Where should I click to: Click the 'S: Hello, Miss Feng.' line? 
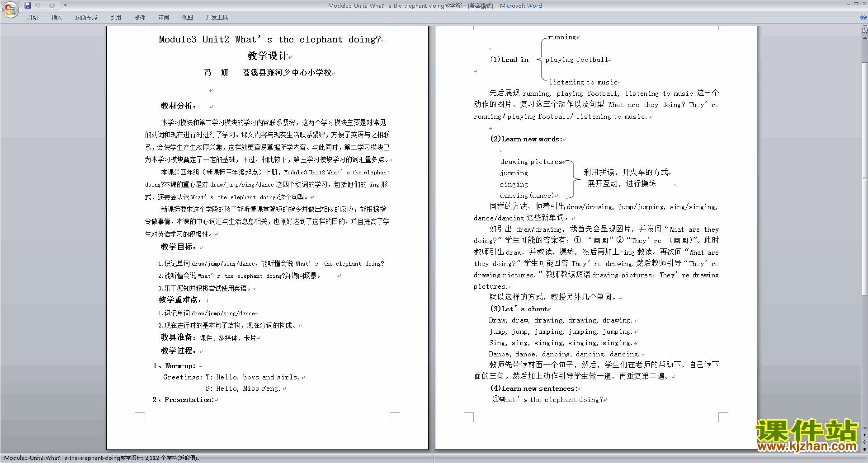click(243, 388)
